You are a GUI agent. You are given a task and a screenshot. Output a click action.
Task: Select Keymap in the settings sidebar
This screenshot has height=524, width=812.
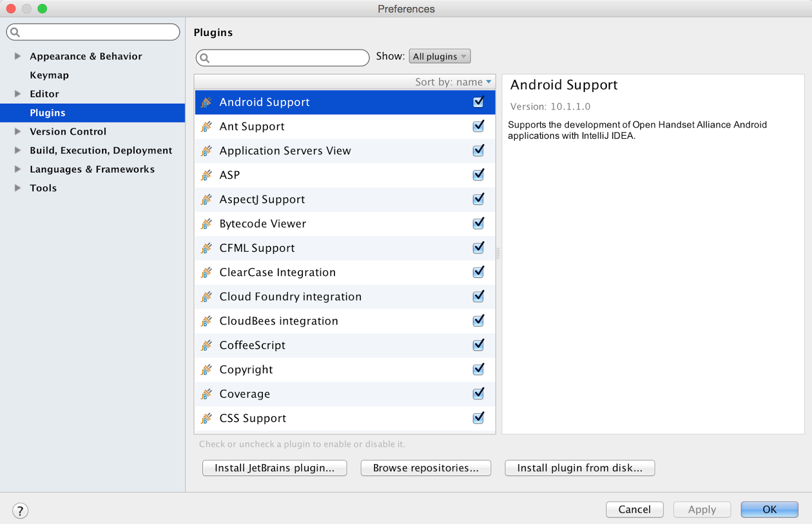click(x=49, y=75)
